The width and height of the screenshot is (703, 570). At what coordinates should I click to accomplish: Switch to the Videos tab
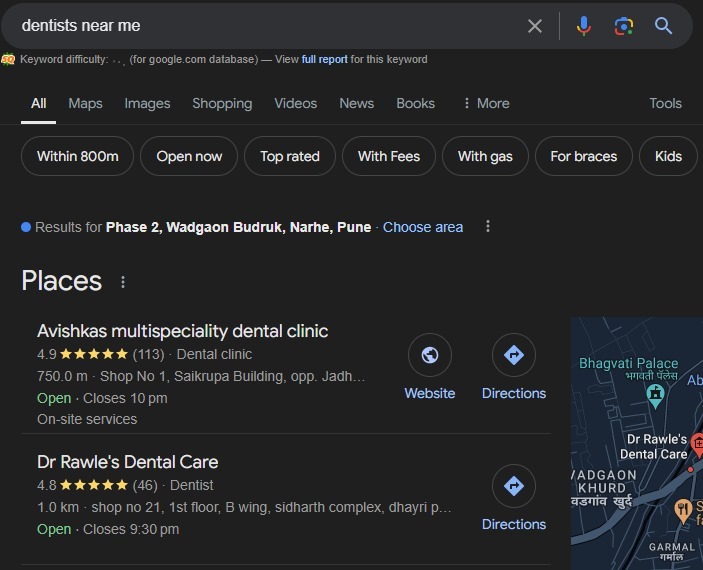pyautogui.click(x=295, y=104)
